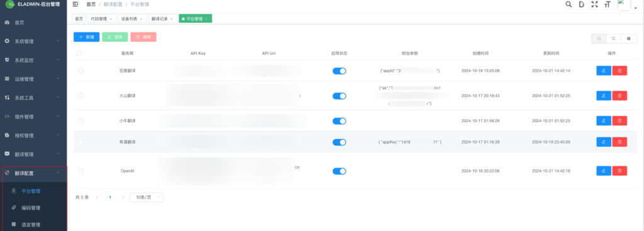Click the 首页 breadcrumb link
The height and width of the screenshot is (231, 644).
click(x=91, y=4)
